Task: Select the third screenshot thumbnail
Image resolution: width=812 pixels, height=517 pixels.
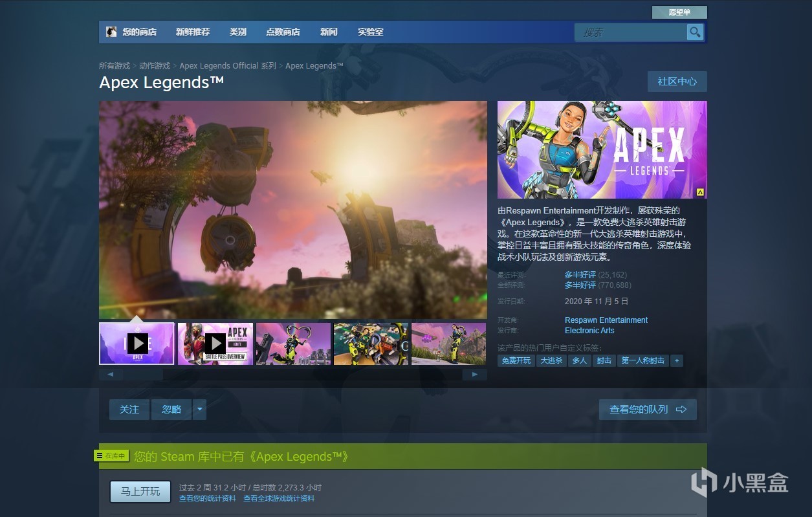Action: (x=293, y=344)
